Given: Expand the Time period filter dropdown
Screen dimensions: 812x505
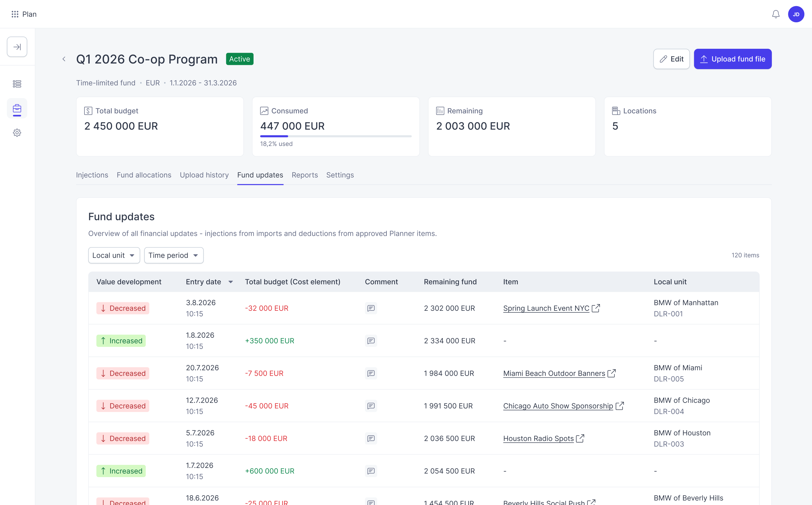Looking at the screenshot, I should click(174, 255).
